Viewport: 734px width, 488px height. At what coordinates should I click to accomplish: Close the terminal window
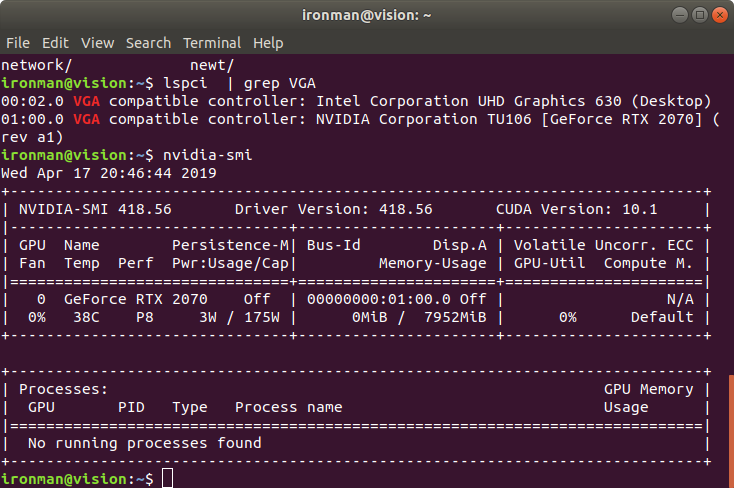click(715, 15)
